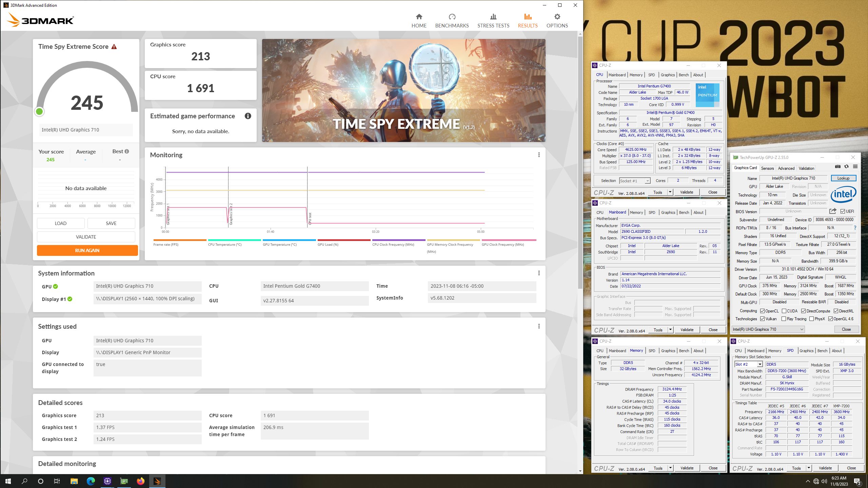Open the Slot #2 dropdown in CPU-Z SPD

[749, 364]
